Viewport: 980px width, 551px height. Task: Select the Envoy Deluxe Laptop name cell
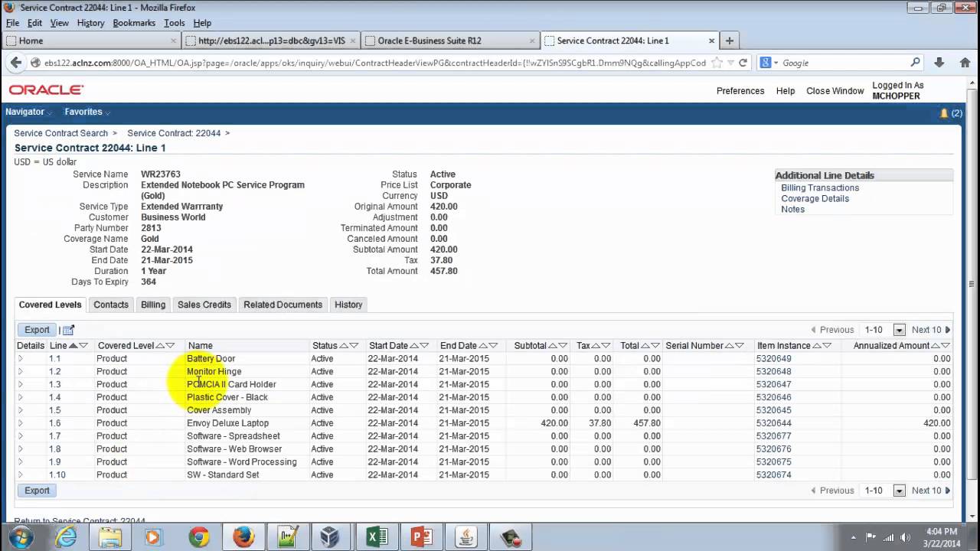[227, 423]
